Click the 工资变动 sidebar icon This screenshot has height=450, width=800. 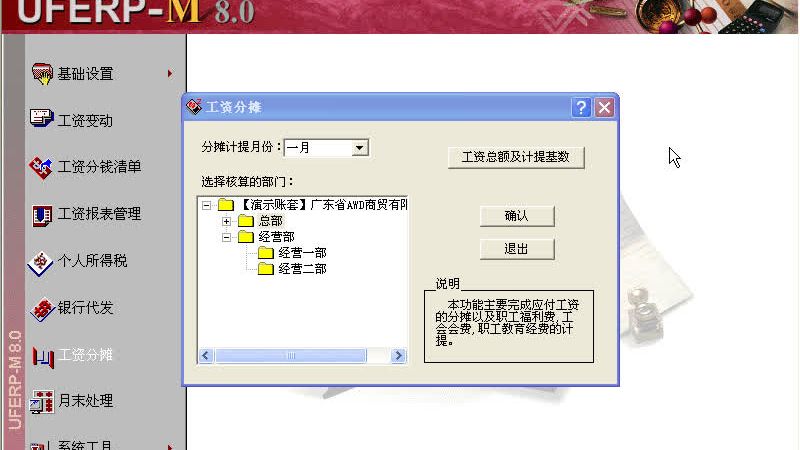click(x=41, y=118)
